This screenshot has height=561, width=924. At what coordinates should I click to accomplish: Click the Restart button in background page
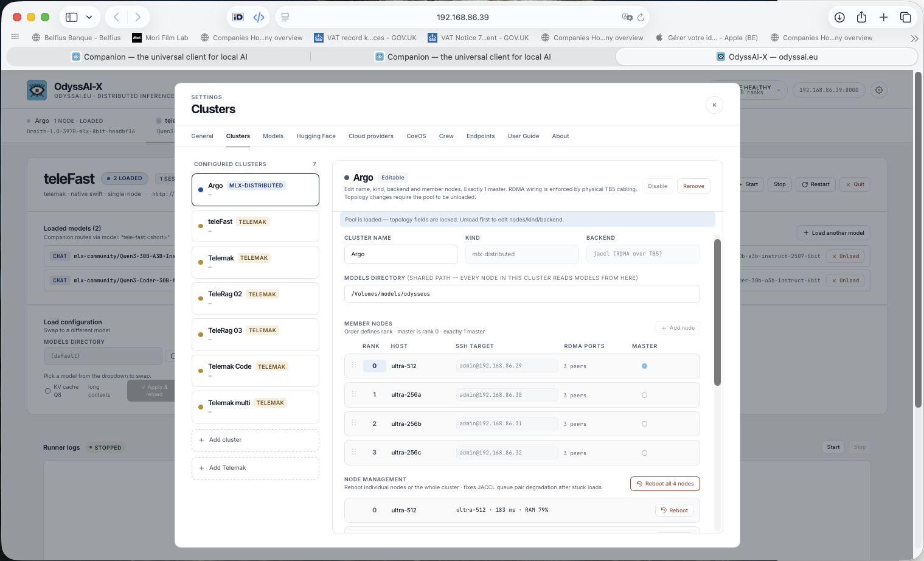coord(815,184)
